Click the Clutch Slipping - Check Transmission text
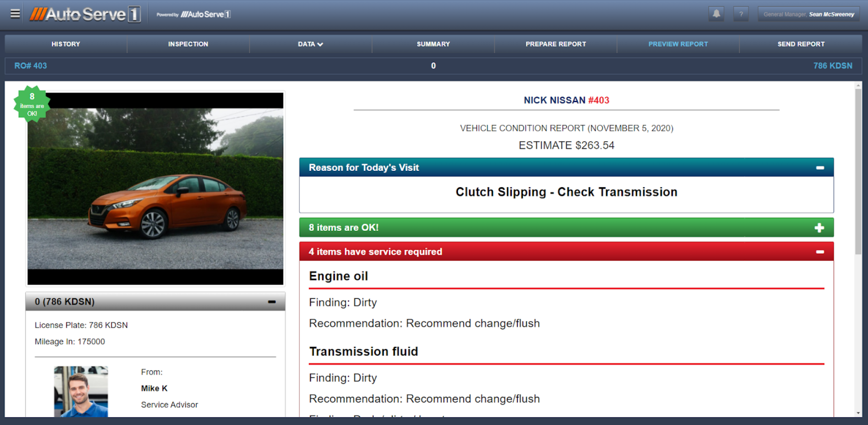Screen dimensions: 868x425 (x=566, y=192)
